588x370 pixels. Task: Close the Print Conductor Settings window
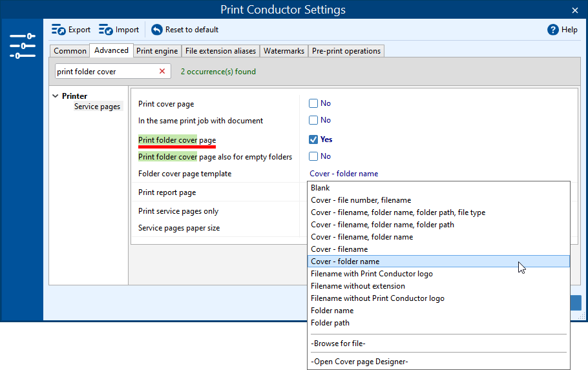(x=575, y=10)
